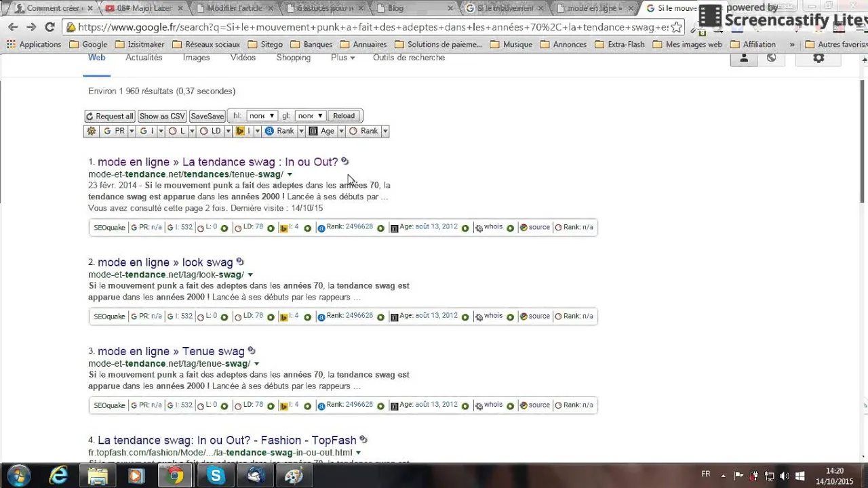This screenshot has width=868, height=488.
Task: Open Outils de recherche
Action: click(409, 58)
